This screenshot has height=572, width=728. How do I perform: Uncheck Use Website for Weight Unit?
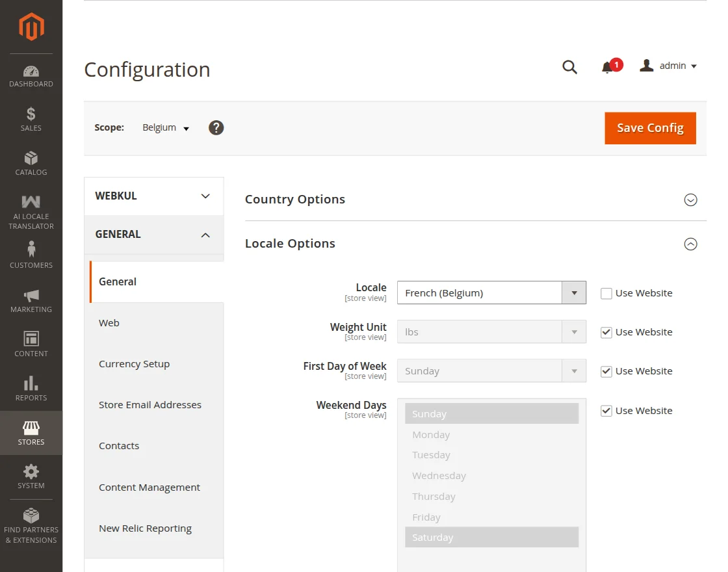(606, 332)
